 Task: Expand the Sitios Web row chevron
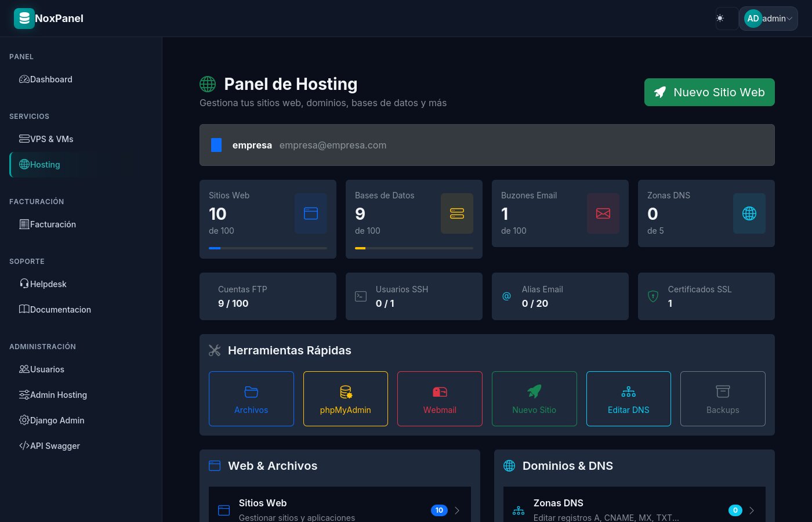tap(457, 510)
